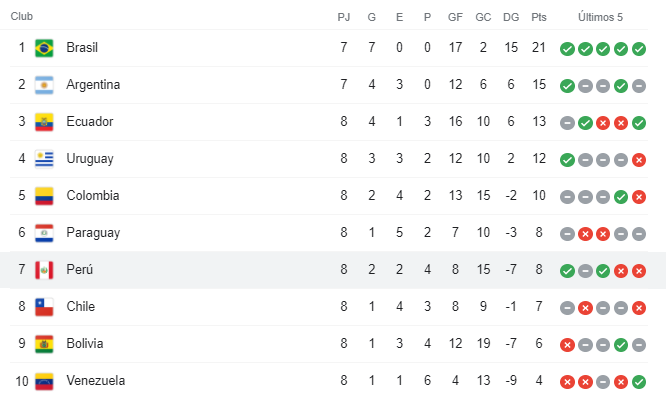Click the Chile flag icon
The image size is (666, 414).
pyautogui.click(x=44, y=307)
